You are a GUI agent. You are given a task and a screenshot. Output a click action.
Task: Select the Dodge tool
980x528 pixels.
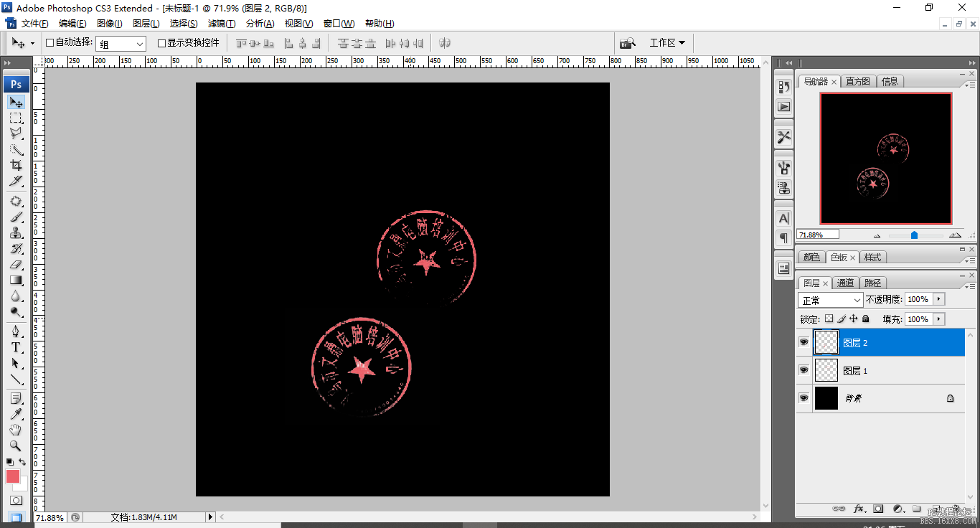coord(16,312)
